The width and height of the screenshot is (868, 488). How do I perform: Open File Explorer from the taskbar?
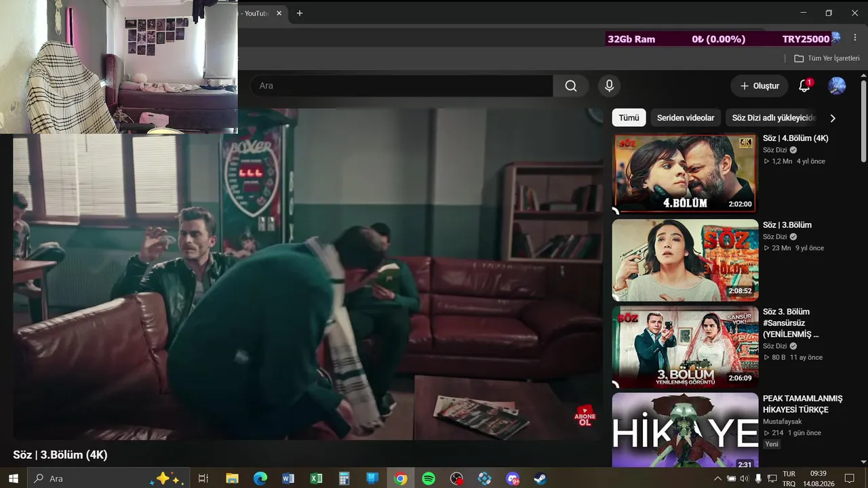tap(232, 479)
